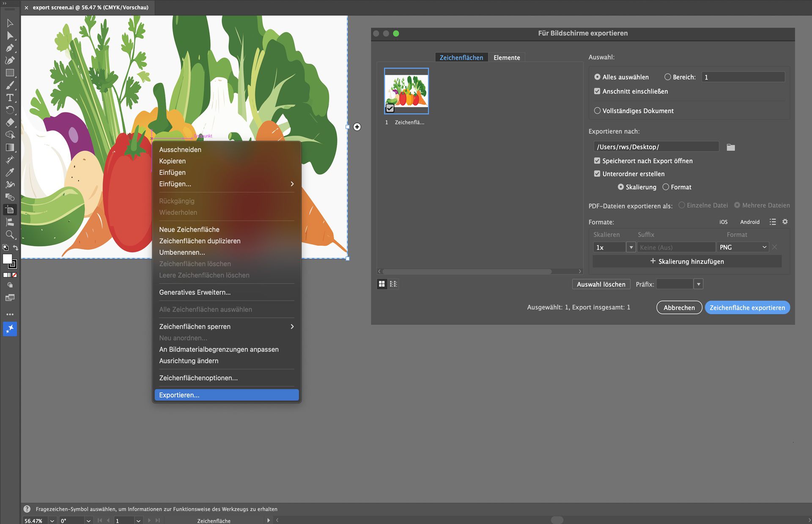Click the Zeichenfläche exportieren button
The image size is (812, 524).
[x=747, y=308]
